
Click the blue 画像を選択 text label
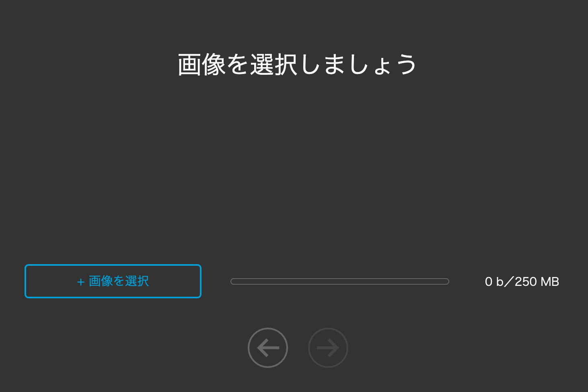(119, 281)
